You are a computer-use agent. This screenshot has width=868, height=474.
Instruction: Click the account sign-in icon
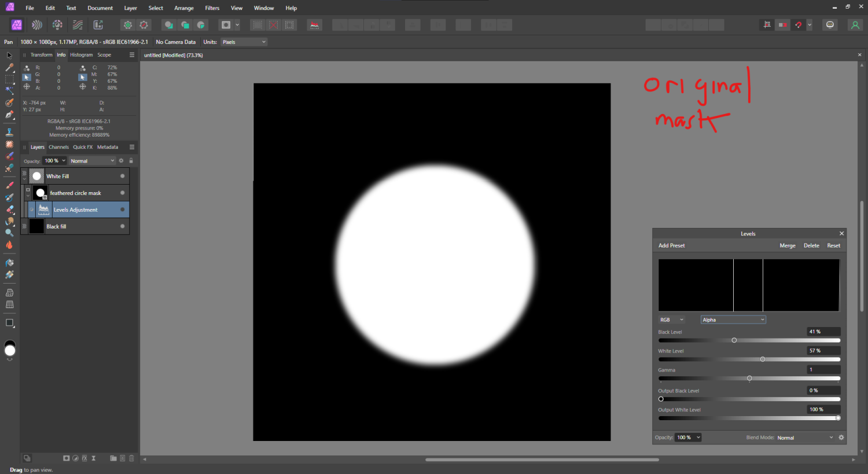(855, 25)
